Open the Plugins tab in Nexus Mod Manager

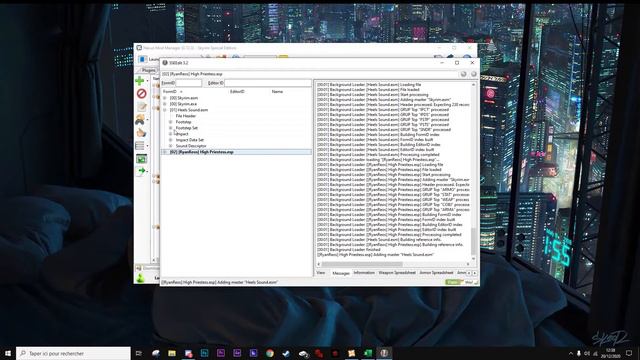coord(148,70)
